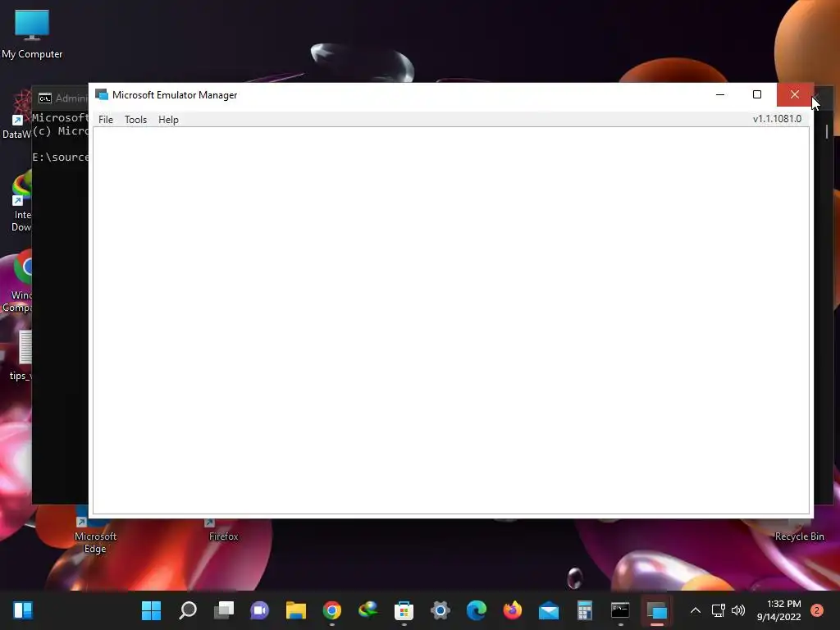Screen dimensions: 840x630
Task: Click the Emulator Manager title bar app icon
Action: click(101, 95)
